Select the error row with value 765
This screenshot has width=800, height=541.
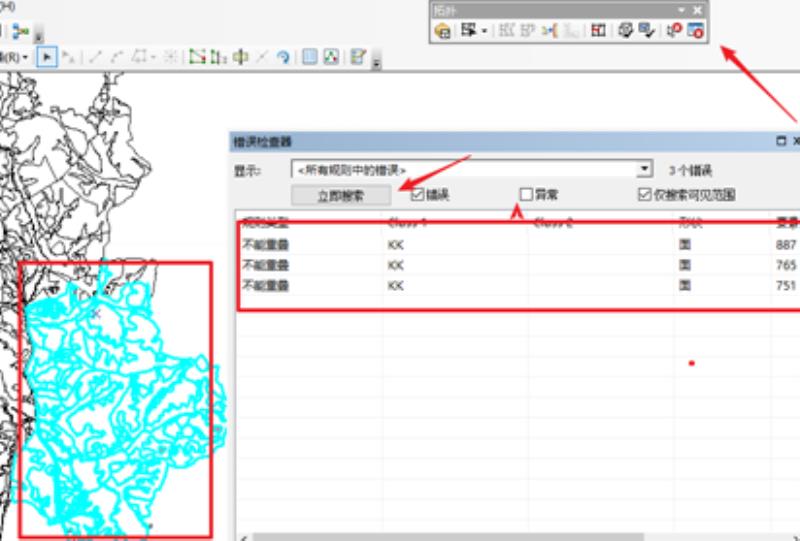click(x=519, y=265)
